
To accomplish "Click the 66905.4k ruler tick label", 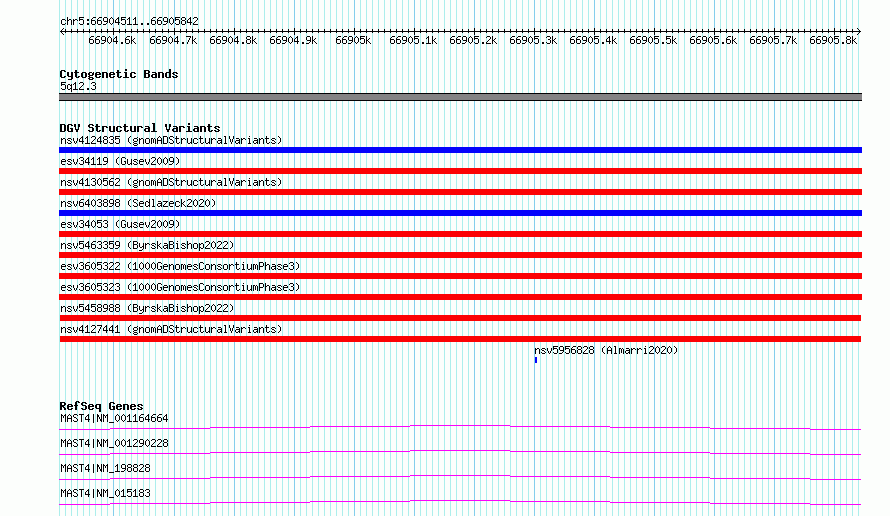I will 593,40.
